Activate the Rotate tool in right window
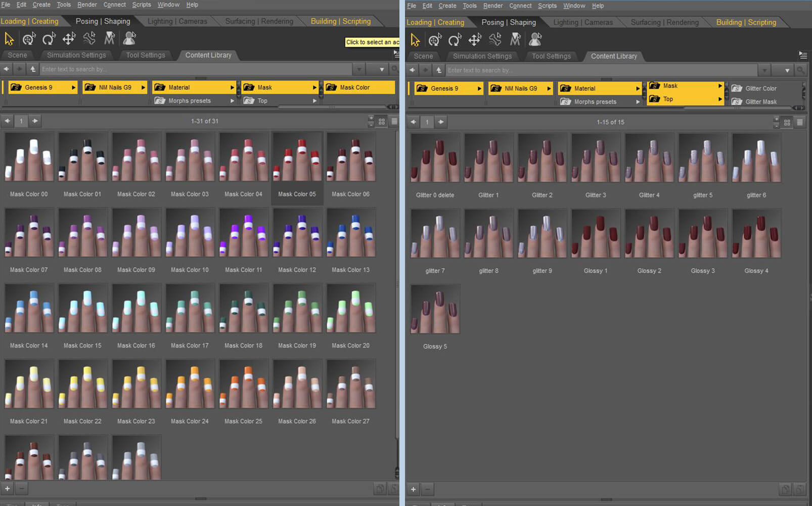Viewport: 812px width, 506px height. click(455, 40)
